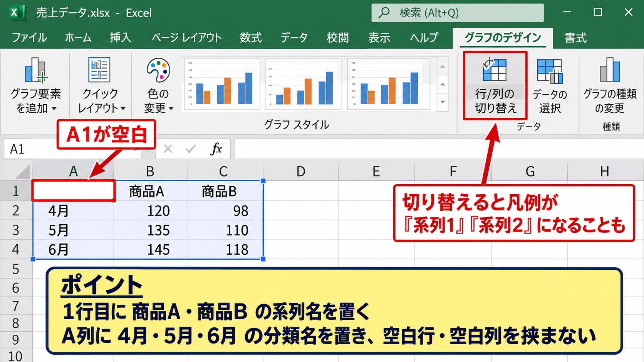This screenshot has width=644, height=362.
Task: Select row 1 header
Action: 16,191
